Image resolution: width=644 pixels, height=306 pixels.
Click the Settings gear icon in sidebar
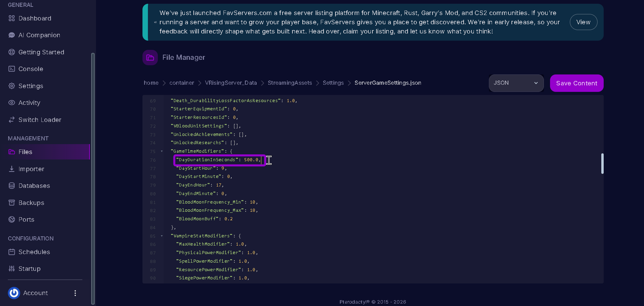point(12,86)
